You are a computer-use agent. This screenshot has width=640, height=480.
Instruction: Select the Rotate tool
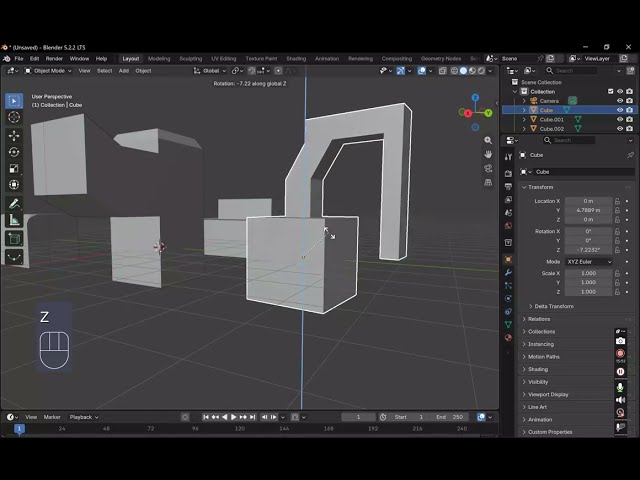pyautogui.click(x=14, y=152)
